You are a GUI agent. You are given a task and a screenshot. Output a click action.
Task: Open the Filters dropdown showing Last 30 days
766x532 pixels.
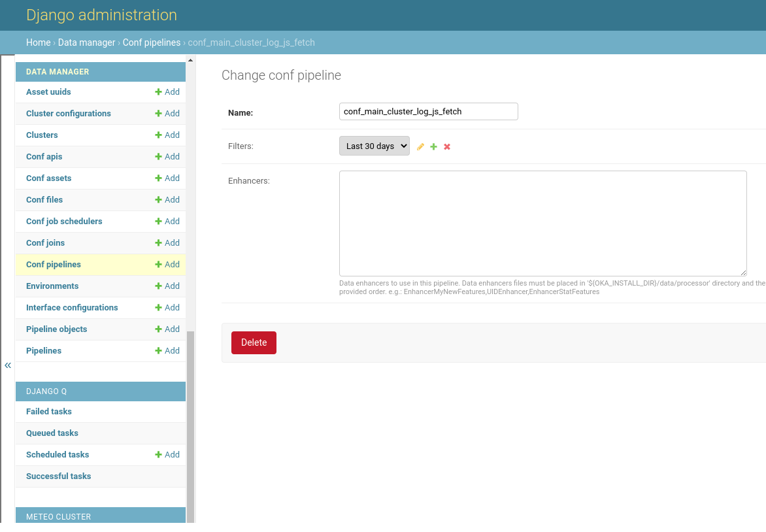[374, 146]
